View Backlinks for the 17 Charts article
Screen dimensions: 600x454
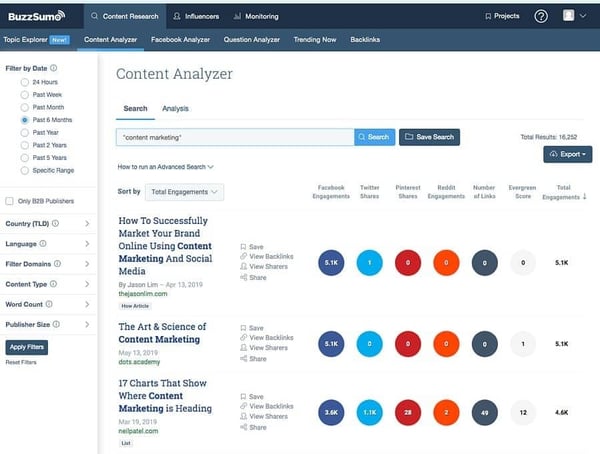pyautogui.click(x=267, y=406)
